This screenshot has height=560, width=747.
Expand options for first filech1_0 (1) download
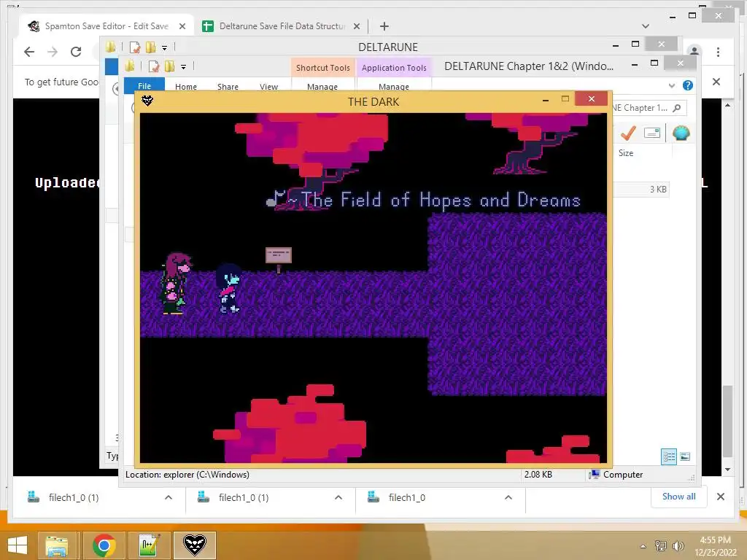click(169, 497)
